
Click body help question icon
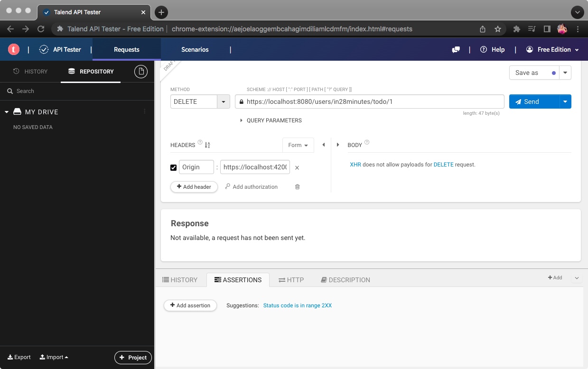point(367,143)
